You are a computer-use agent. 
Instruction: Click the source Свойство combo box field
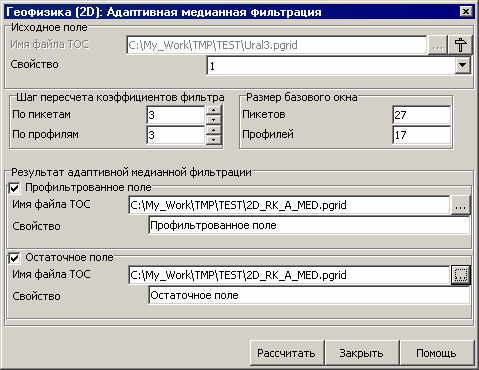pos(339,65)
